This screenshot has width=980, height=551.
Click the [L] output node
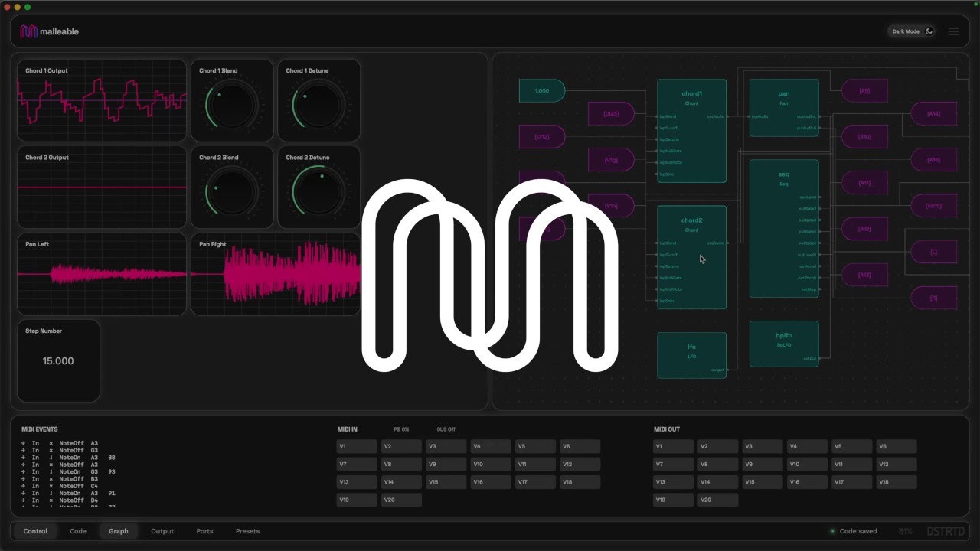(x=933, y=252)
